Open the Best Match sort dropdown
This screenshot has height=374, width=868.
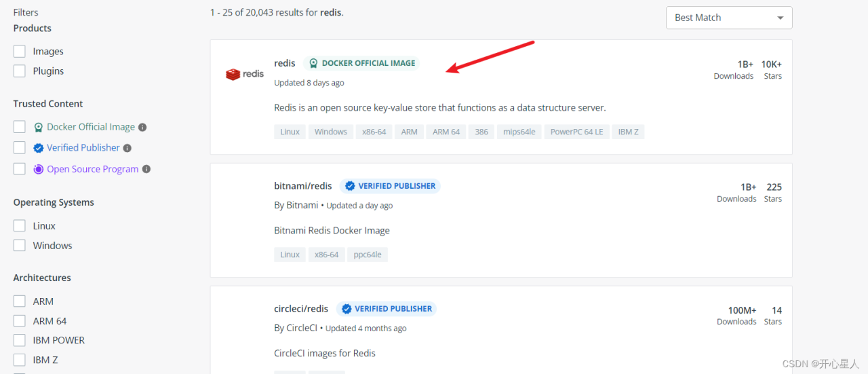(729, 18)
